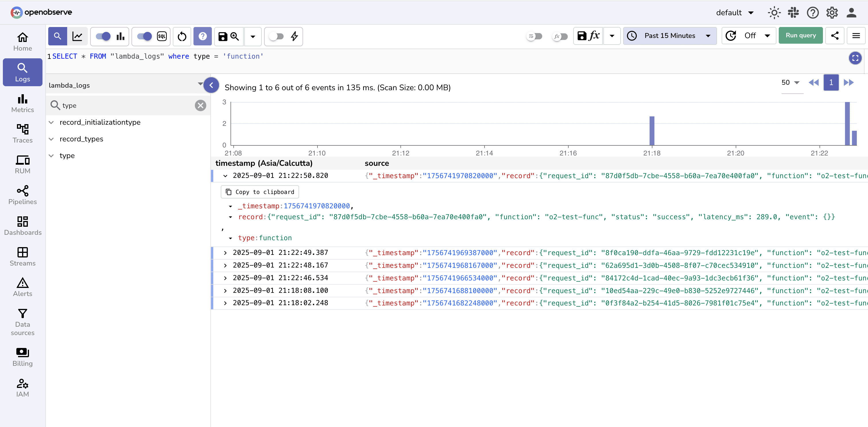Toggle the quick mode lightning switch
The height and width of the screenshot is (427, 868).
click(x=277, y=36)
